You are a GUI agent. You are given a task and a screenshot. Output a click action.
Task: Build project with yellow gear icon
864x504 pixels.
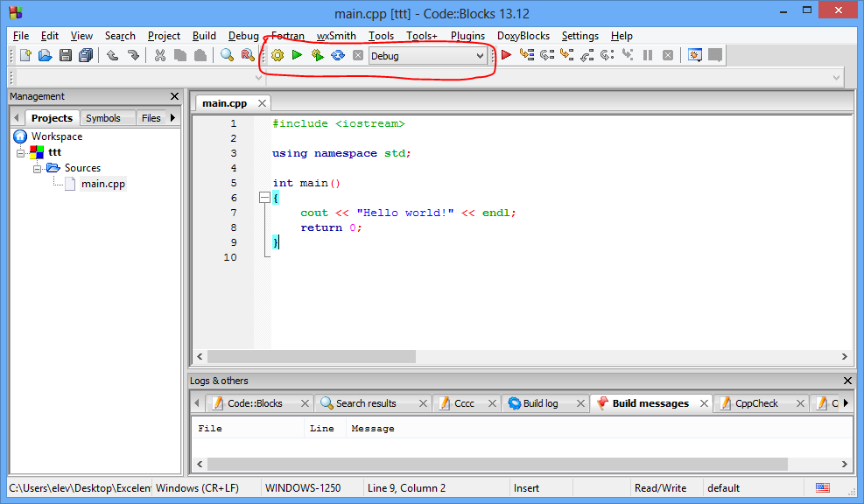point(277,55)
